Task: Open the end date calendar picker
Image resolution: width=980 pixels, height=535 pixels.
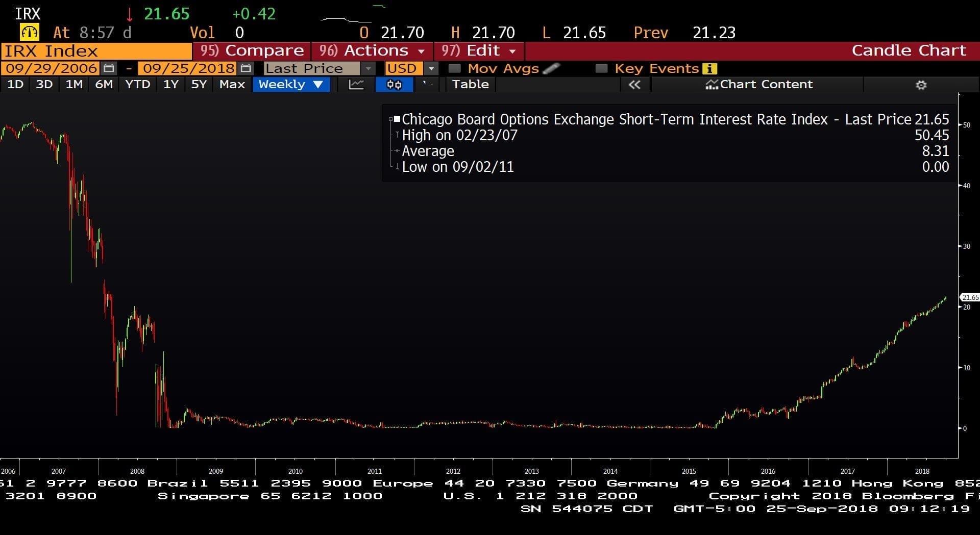Action: point(246,68)
